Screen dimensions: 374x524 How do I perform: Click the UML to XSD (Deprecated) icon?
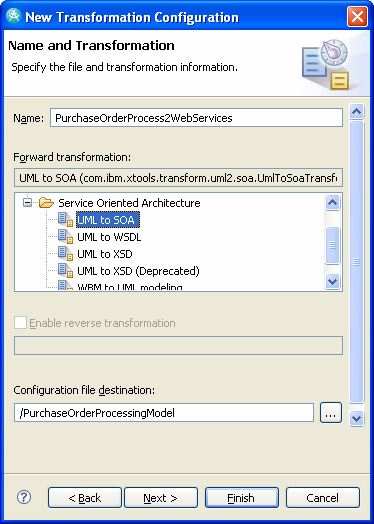(66, 271)
